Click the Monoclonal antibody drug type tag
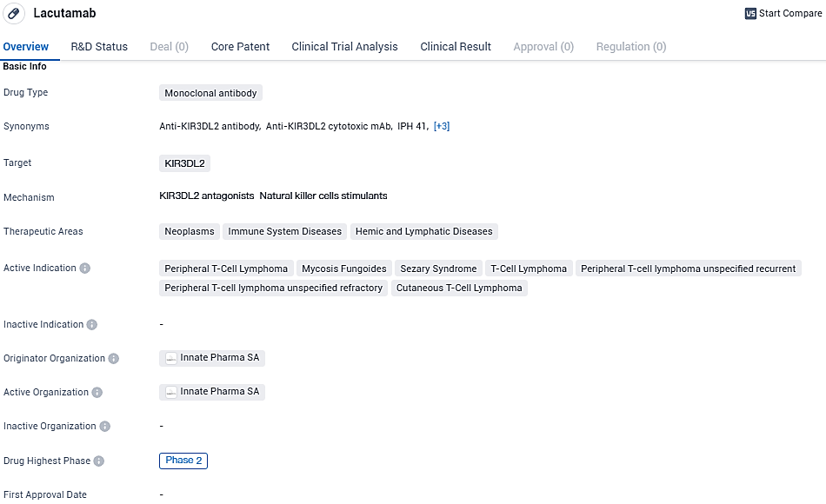This screenshot has width=826, height=504. coord(210,93)
